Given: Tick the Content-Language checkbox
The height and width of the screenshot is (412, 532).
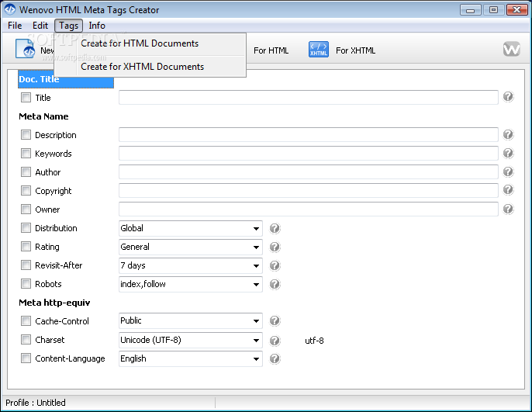Looking at the screenshot, I should point(26,358).
